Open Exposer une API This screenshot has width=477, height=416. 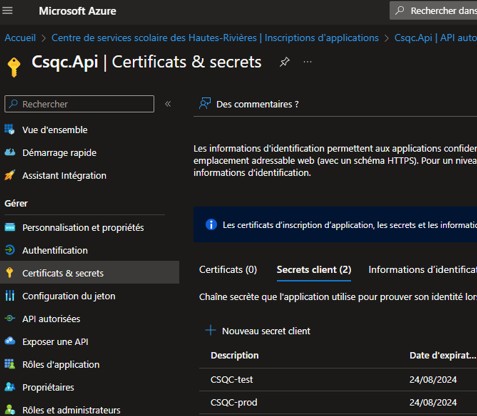55,342
